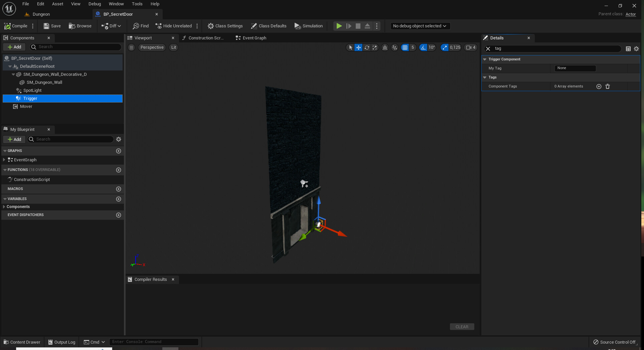Select the Move tool in the viewport
This screenshot has width=644, height=350.
coord(358,47)
